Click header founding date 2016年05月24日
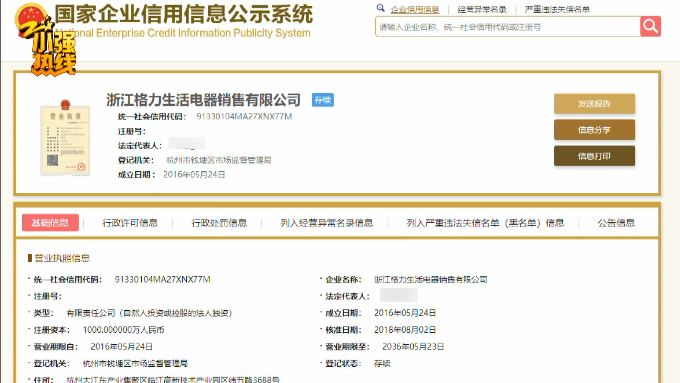The width and height of the screenshot is (680, 383). (x=194, y=174)
